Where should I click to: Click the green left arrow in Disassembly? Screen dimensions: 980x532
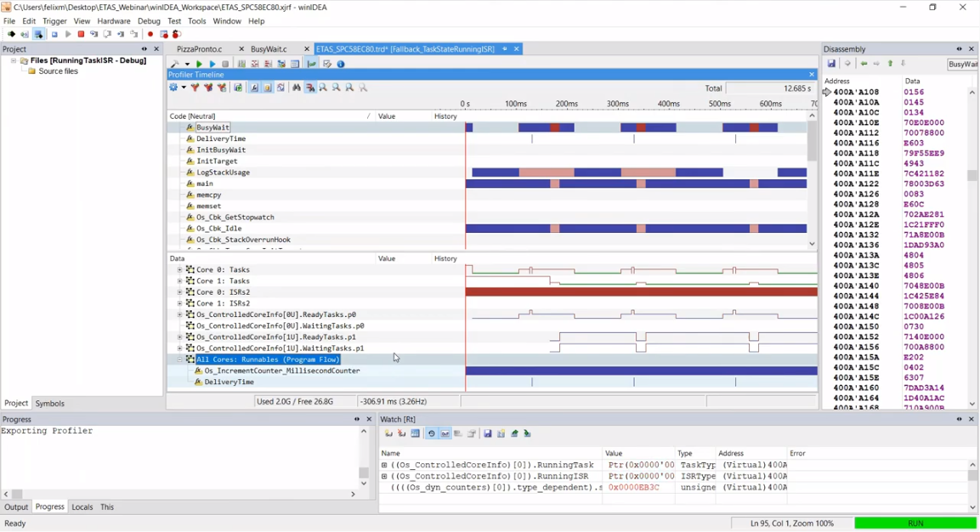point(864,64)
